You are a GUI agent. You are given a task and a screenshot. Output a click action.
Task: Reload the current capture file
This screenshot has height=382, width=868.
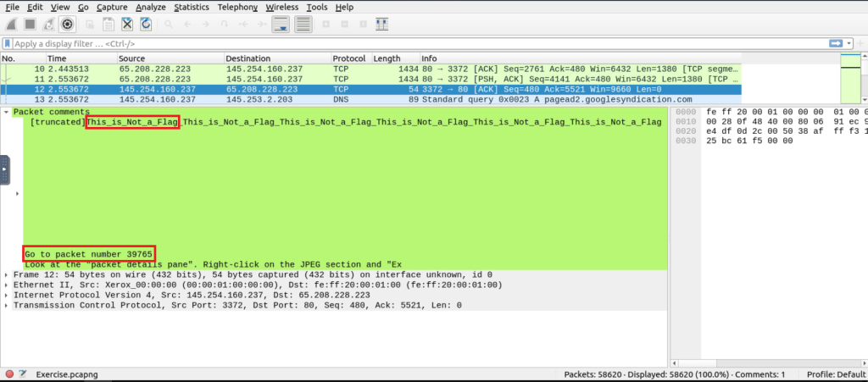point(145,24)
